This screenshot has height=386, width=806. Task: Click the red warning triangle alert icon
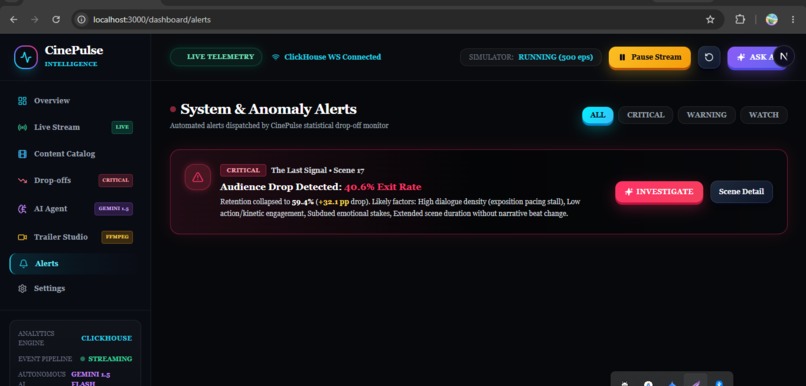tap(198, 177)
